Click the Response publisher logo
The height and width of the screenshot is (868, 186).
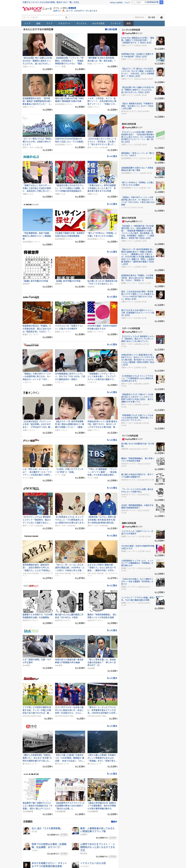pyautogui.click(x=31, y=345)
